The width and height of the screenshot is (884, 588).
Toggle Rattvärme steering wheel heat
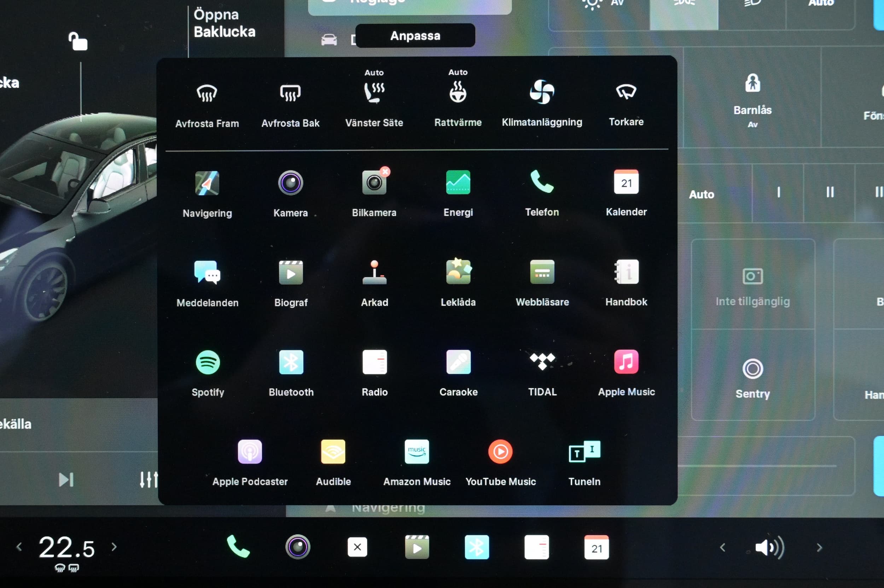point(458,92)
